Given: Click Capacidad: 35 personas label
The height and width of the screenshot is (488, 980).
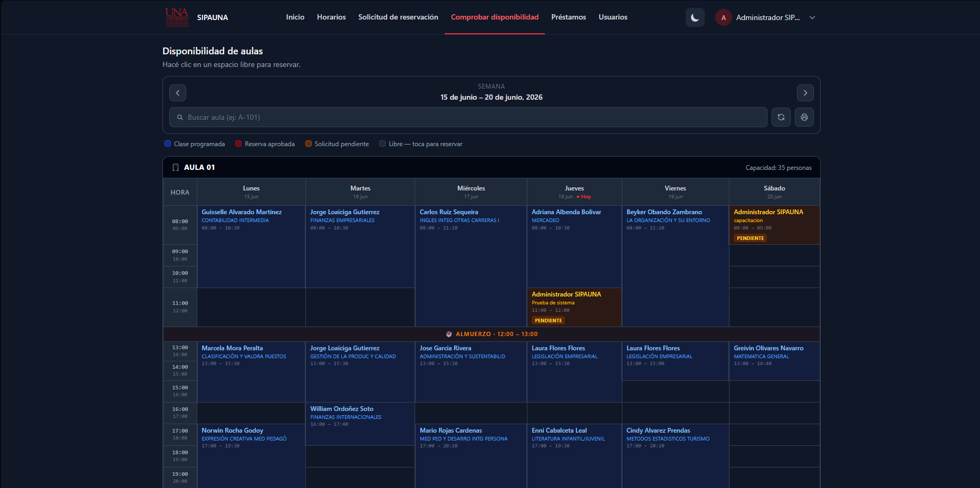Looking at the screenshot, I should pos(779,168).
